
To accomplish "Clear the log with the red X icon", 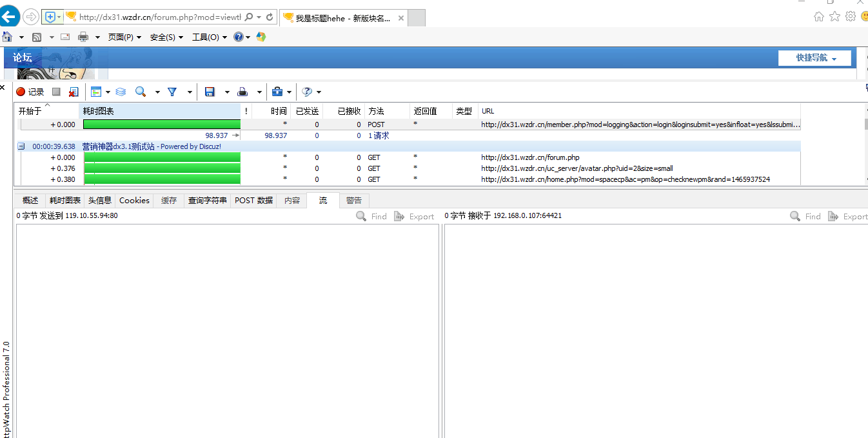I will [x=74, y=92].
